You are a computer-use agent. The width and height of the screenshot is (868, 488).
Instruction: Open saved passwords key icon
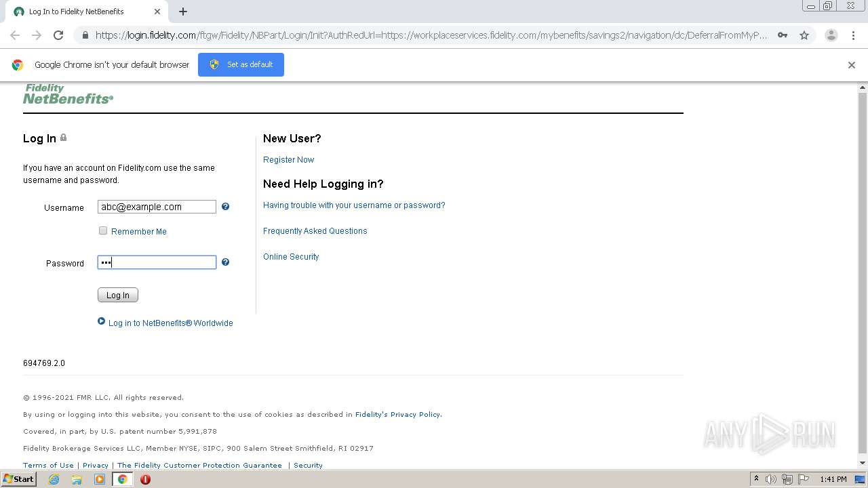(x=783, y=35)
